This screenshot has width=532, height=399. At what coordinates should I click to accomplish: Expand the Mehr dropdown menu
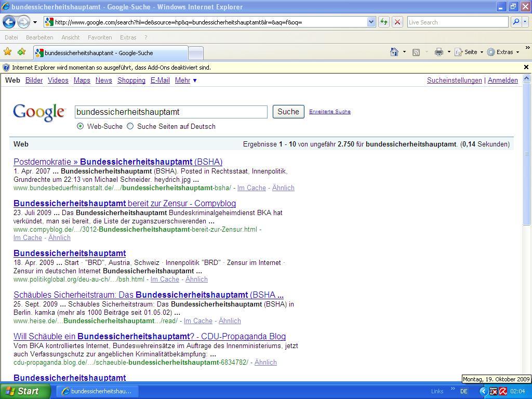[186, 81]
